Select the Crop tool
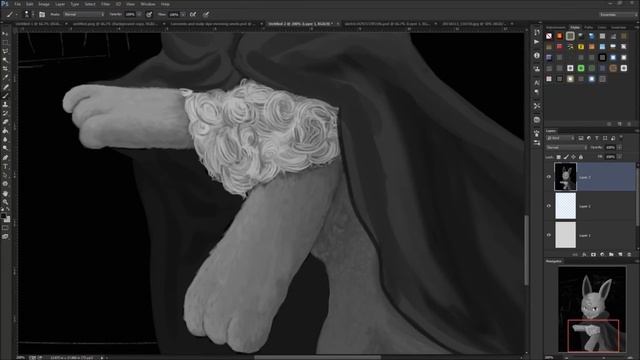This screenshot has height=360, width=640. [5, 69]
